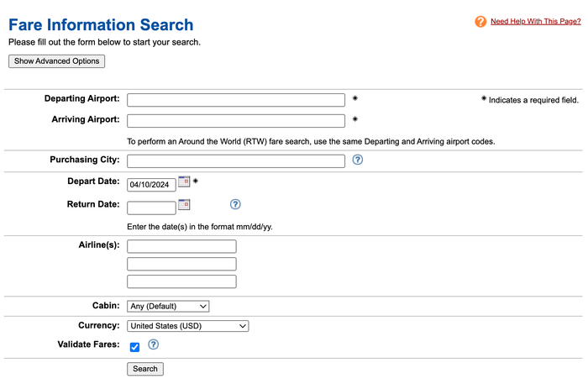588x389 pixels.
Task: Open Need Help With This Page link
Action: 536,21
